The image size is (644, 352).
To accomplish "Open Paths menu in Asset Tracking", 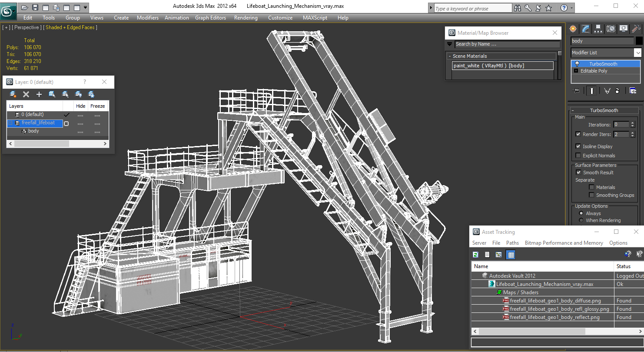I will click(x=512, y=243).
